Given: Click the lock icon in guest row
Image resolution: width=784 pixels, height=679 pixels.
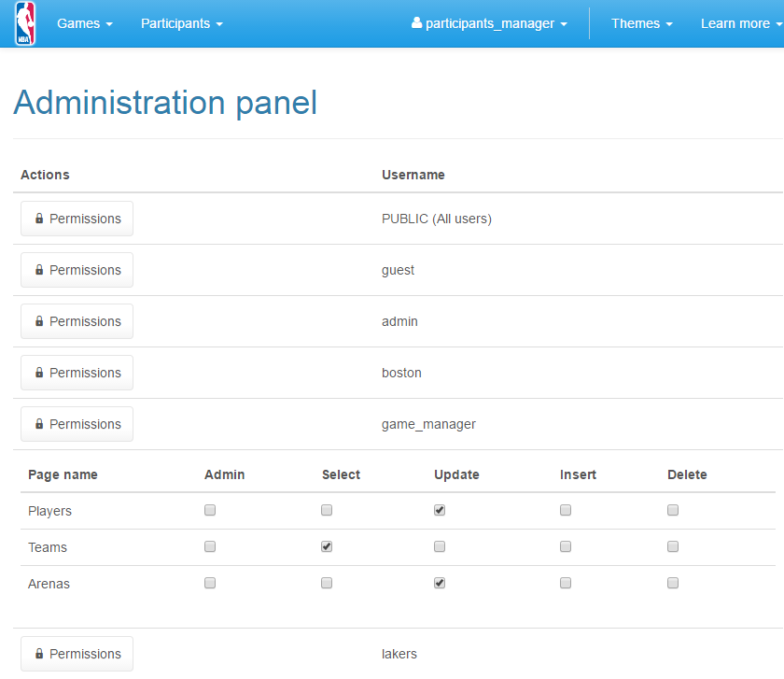Looking at the screenshot, I should coord(39,270).
